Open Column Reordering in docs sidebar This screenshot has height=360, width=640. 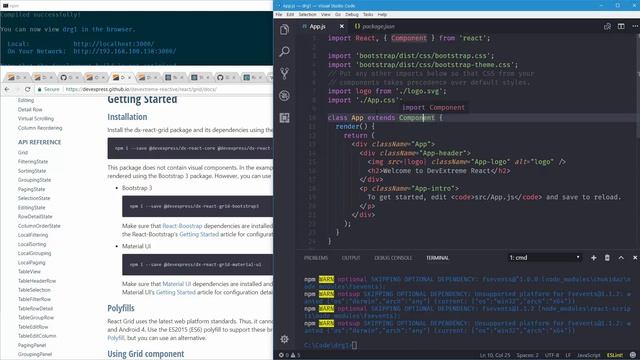coord(40,128)
